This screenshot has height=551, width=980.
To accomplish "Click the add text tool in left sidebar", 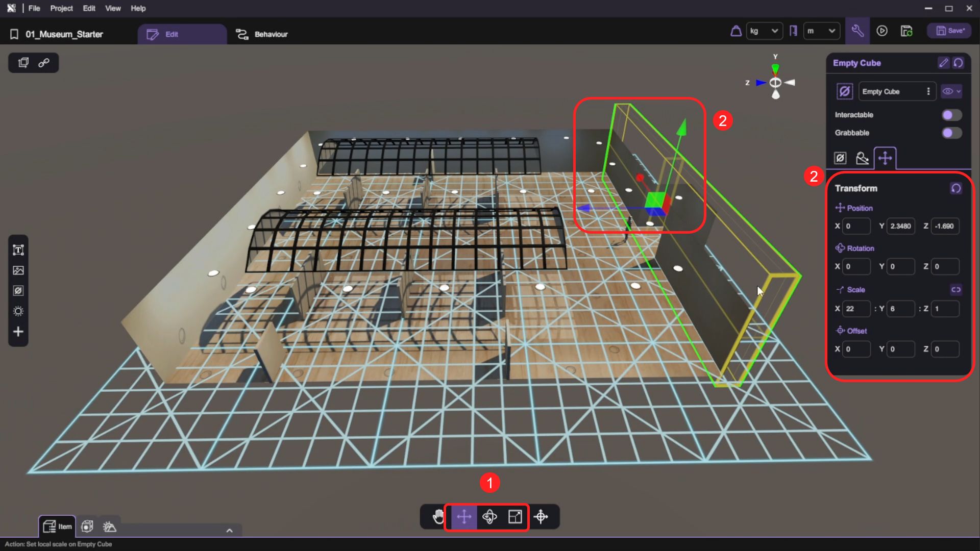I will click(x=18, y=250).
